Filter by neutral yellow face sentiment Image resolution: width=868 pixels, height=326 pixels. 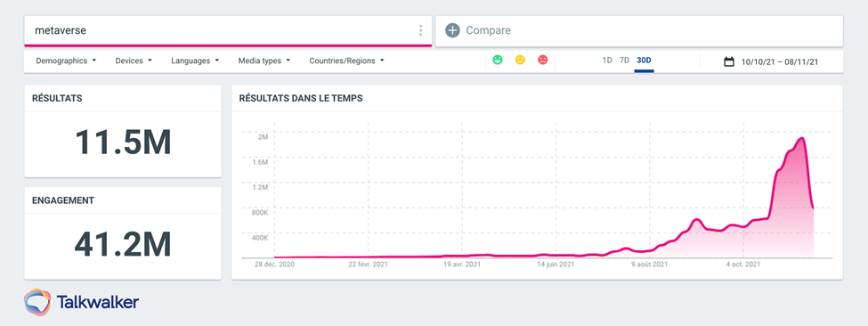click(520, 60)
